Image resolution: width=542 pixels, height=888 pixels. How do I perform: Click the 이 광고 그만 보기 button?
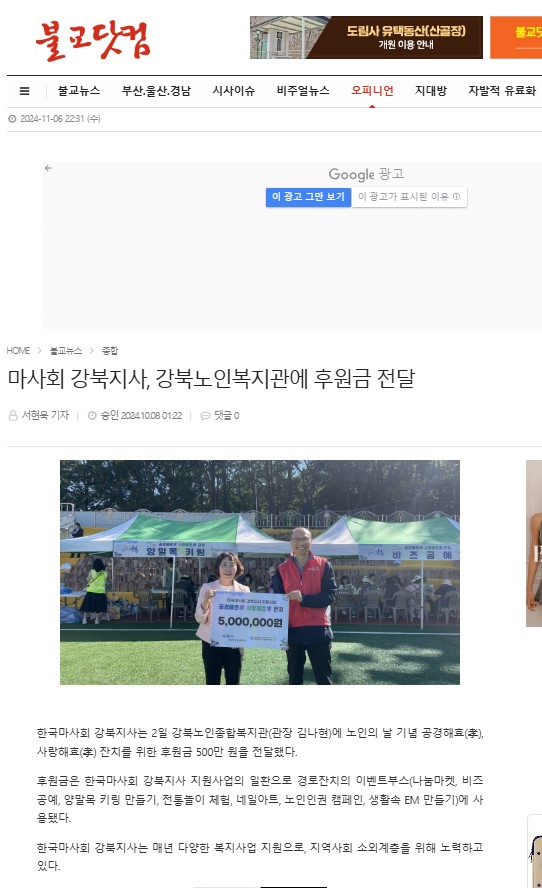point(308,197)
